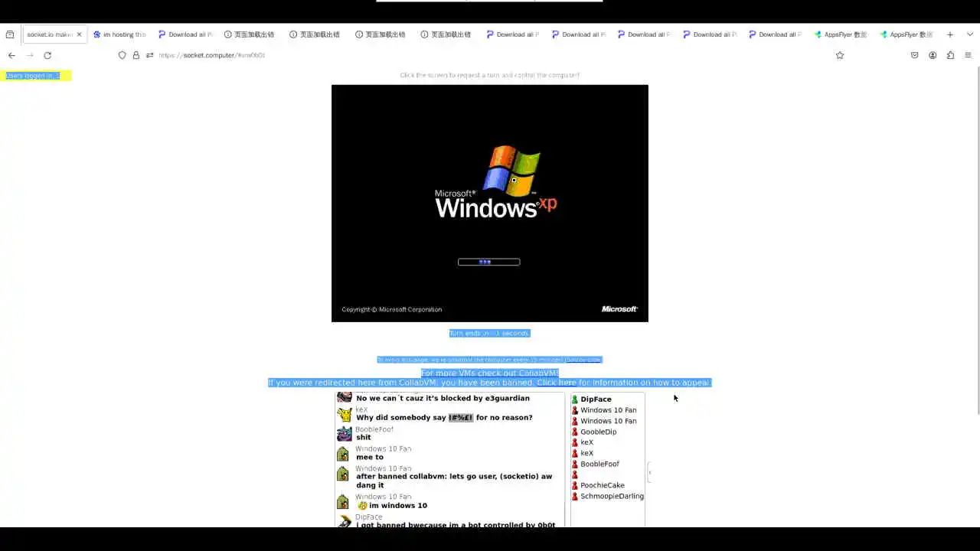Expand the list all tabs dropdown
The width and height of the screenshot is (980, 551).
969,34
